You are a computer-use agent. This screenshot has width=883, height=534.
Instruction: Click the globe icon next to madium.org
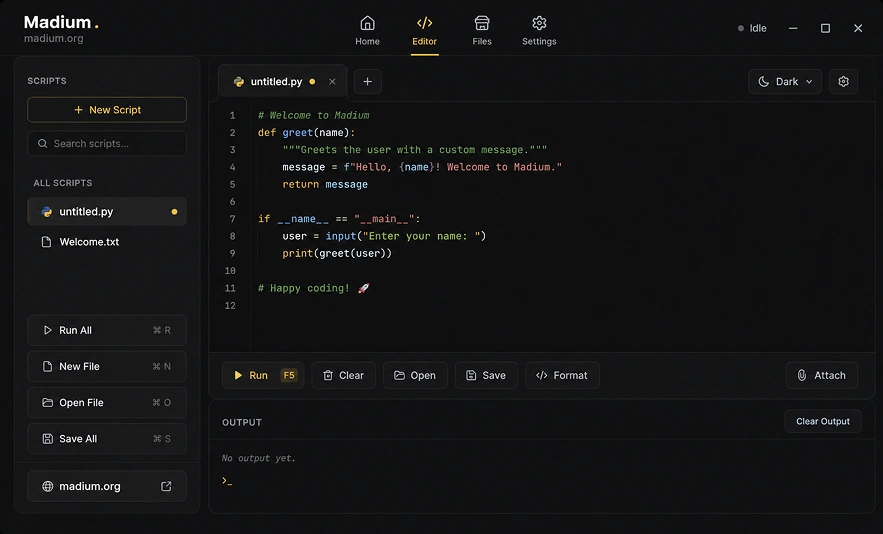[x=48, y=486]
